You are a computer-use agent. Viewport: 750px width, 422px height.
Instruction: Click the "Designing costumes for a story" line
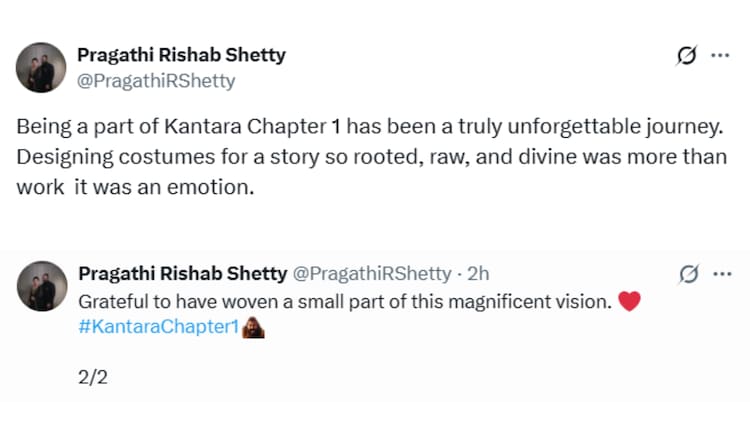point(370,158)
